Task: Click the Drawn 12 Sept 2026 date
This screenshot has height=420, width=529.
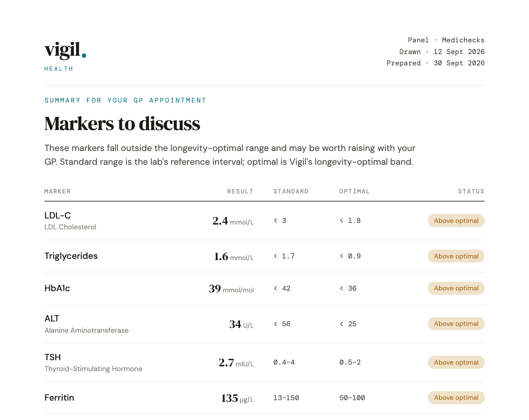Action: tap(442, 52)
